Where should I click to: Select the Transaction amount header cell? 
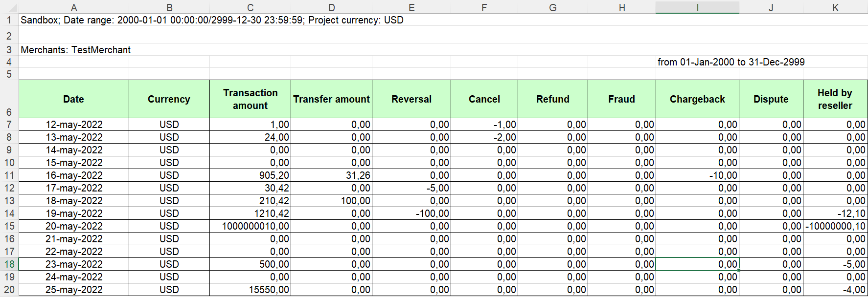[x=250, y=99]
